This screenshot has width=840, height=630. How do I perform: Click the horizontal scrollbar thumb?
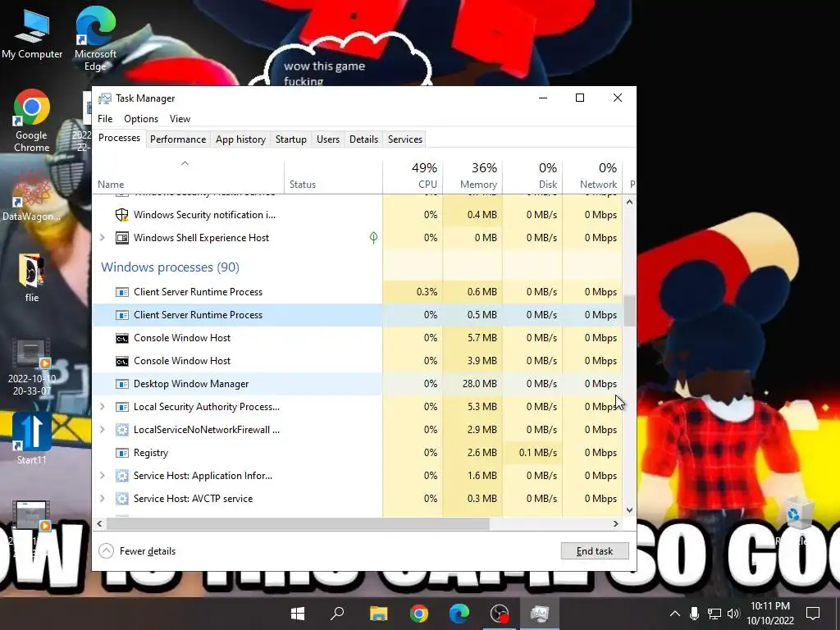297,524
